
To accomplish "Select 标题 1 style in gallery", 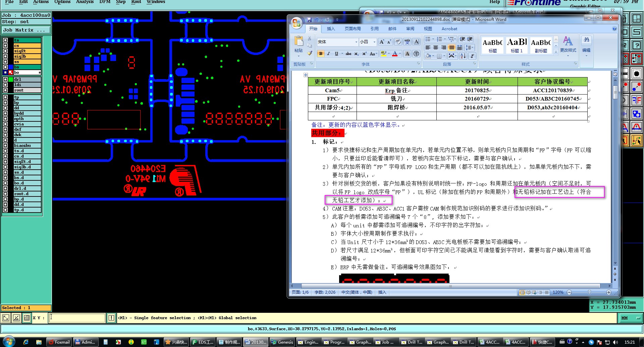I will pyautogui.click(x=517, y=45).
